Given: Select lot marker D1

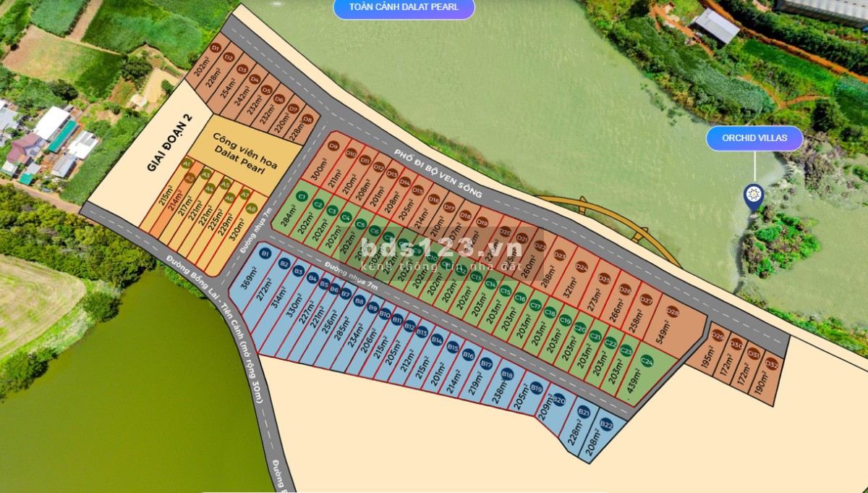Looking at the screenshot, I should coord(215,48).
